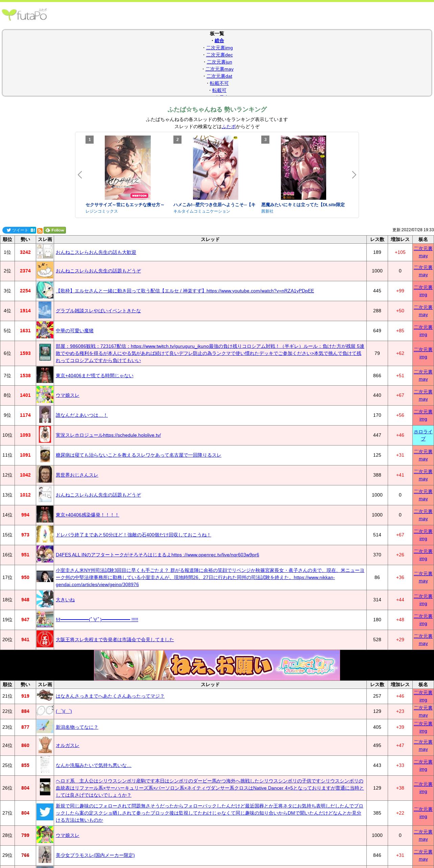This screenshot has width=434, height=868.
Task: Click the Twitter ツイート share button
Action: 16,230
